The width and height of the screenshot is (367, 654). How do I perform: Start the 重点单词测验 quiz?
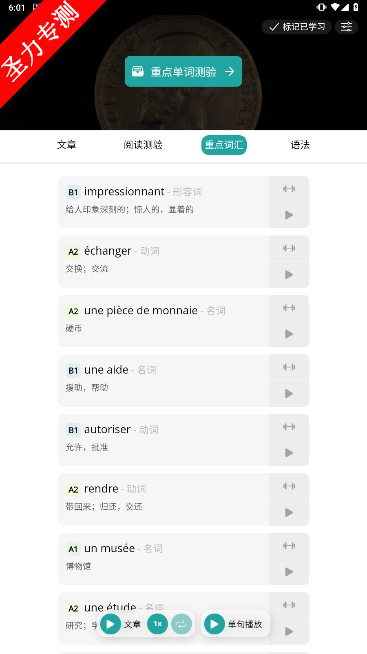tap(184, 72)
